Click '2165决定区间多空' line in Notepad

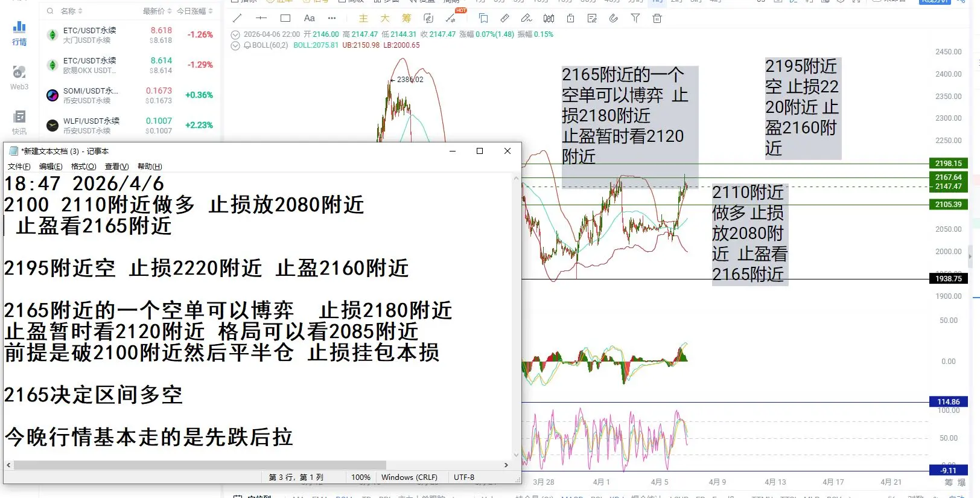pyautogui.click(x=93, y=395)
